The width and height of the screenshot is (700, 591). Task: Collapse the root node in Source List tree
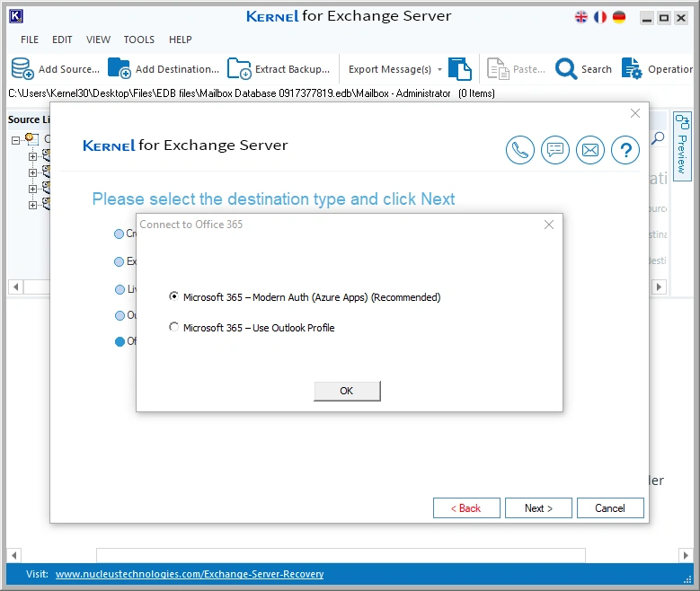(x=15, y=140)
